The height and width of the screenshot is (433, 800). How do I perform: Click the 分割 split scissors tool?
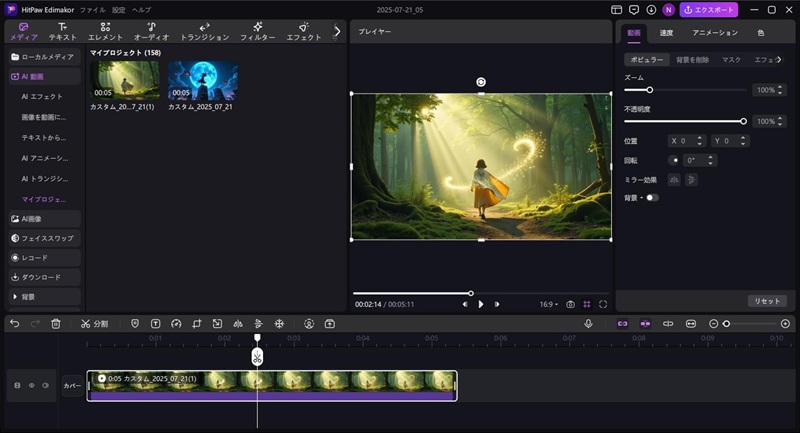coord(94,324)
